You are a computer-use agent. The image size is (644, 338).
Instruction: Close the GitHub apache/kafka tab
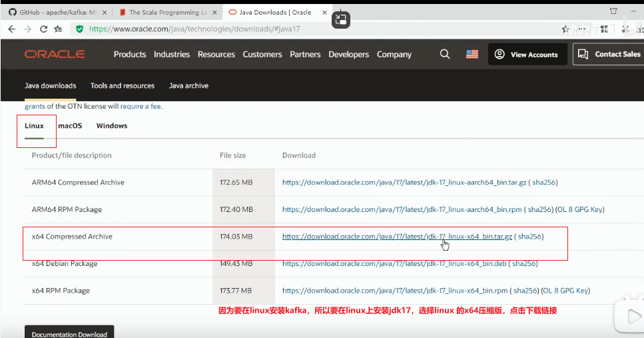click(105, 13)
